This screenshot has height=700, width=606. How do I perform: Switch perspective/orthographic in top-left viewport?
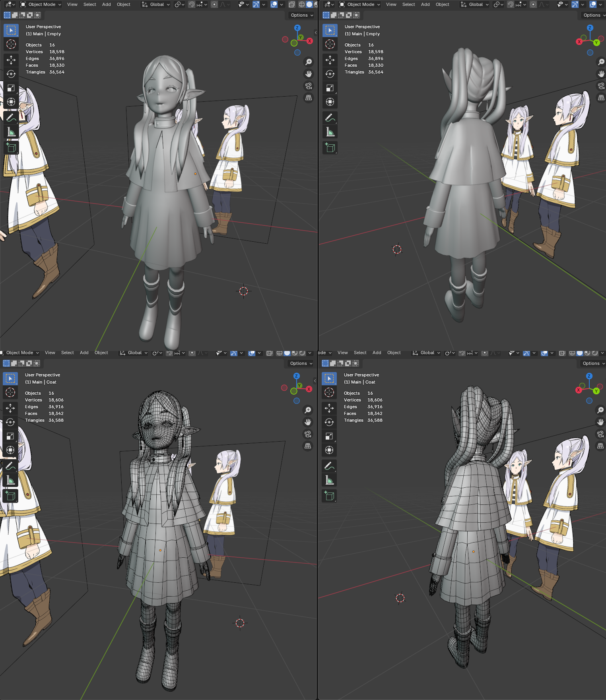(309, 98)
